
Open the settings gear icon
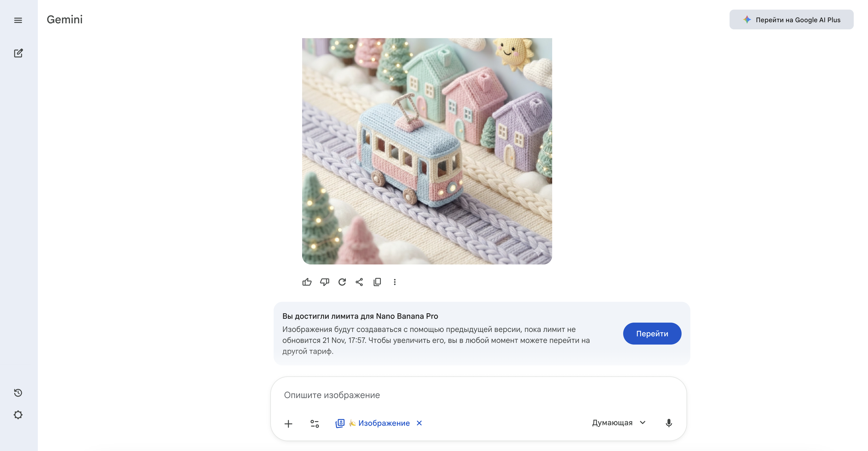18,415
